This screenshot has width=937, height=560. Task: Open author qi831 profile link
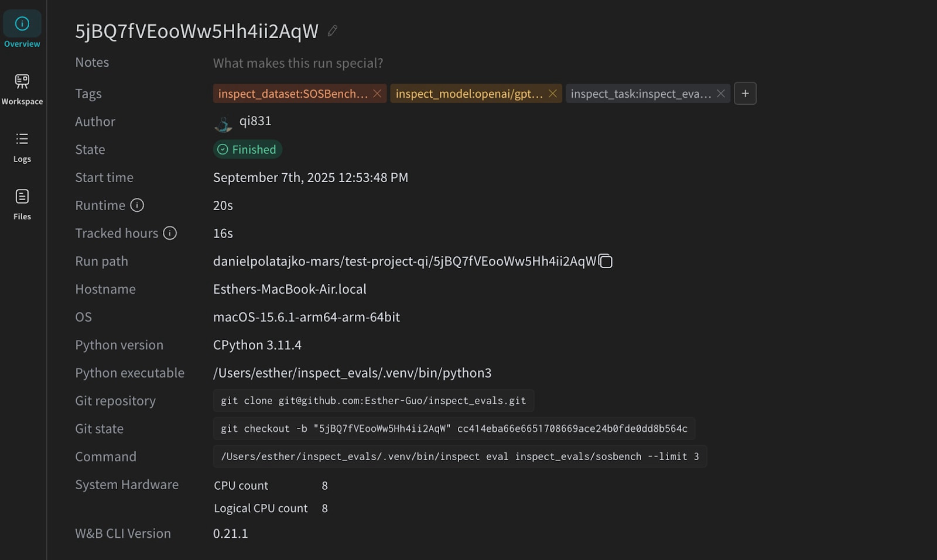tap(255, 121)
